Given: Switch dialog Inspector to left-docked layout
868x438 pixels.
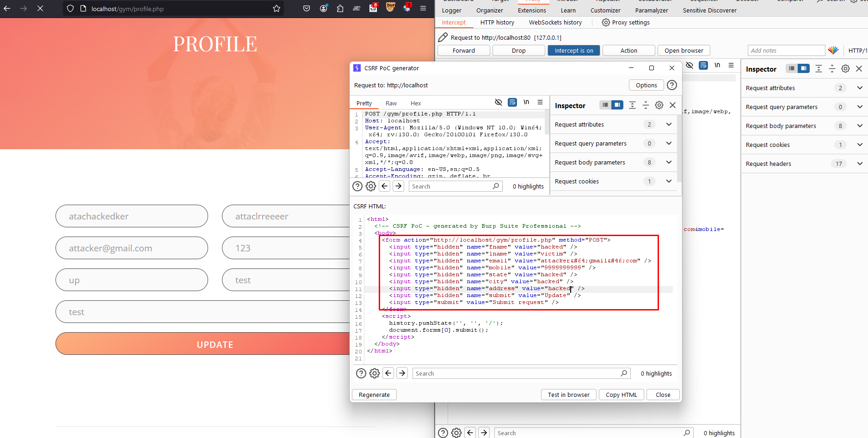Looking at the screenshot, I should click(x=605, y=105).
